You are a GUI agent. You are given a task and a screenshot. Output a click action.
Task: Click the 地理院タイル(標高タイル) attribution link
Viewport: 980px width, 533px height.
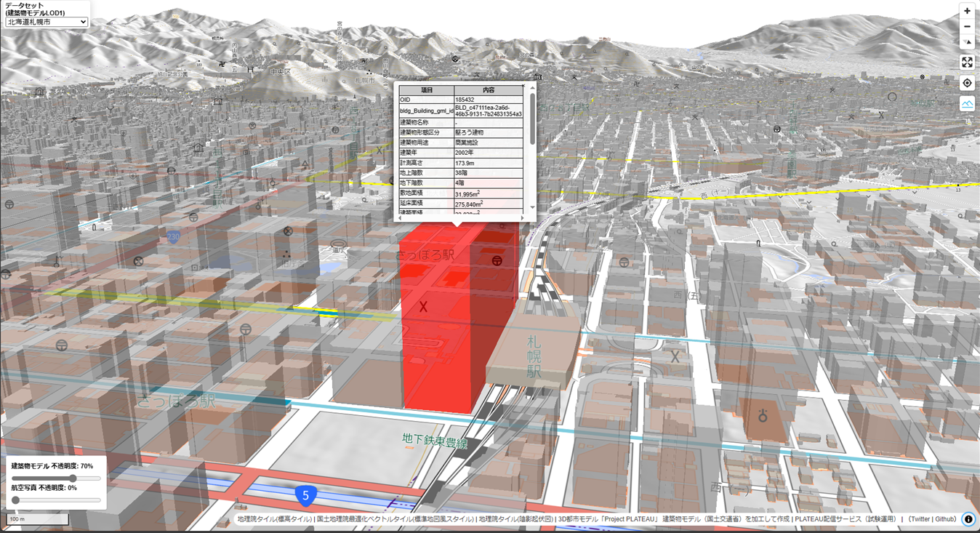[274, 519]
